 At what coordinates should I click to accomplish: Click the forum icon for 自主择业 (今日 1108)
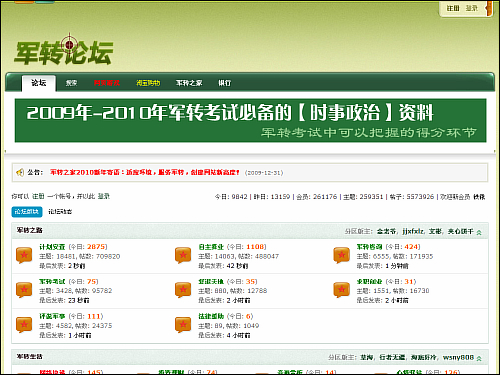pos(183,255)
